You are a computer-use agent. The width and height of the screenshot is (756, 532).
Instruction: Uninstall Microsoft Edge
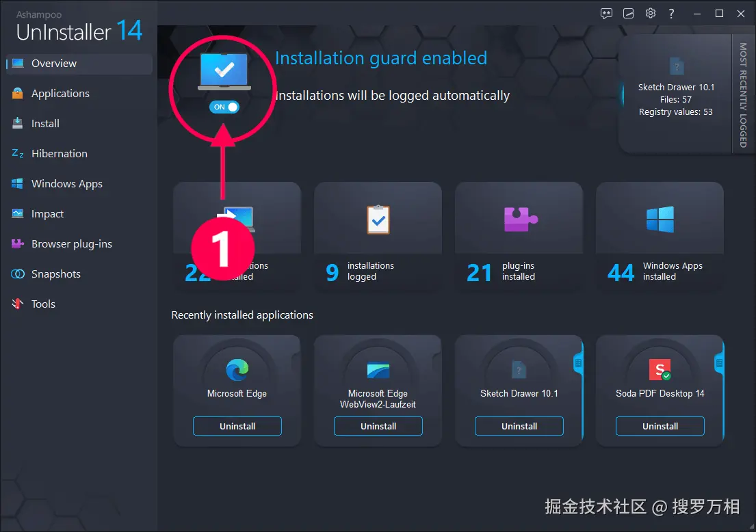coord(237,426)
